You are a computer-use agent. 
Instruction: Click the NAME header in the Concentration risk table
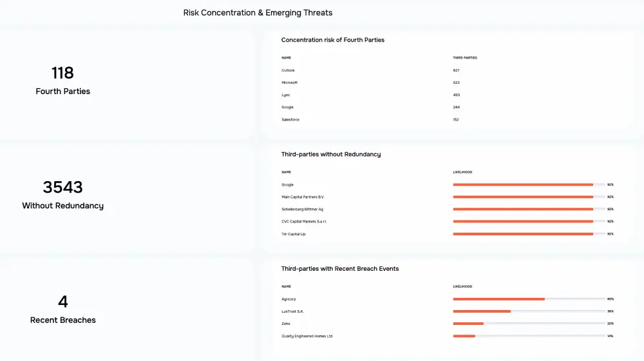(287, 58)
